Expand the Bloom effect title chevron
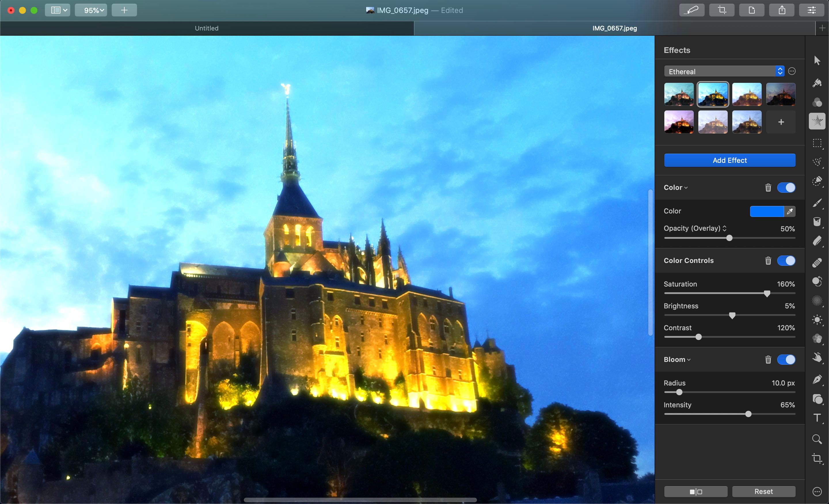 click(689, 360)
